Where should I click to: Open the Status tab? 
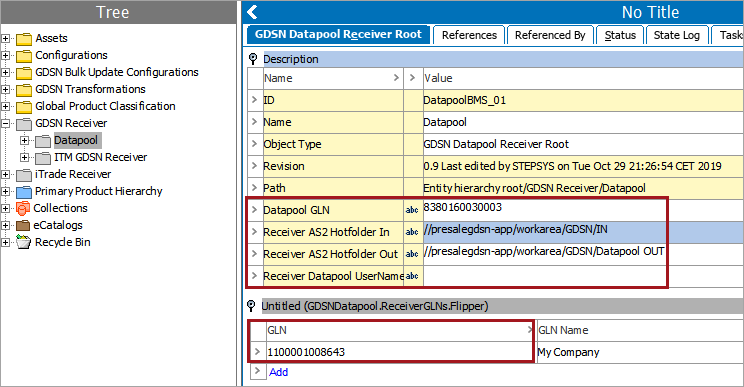tap(620, 35)
